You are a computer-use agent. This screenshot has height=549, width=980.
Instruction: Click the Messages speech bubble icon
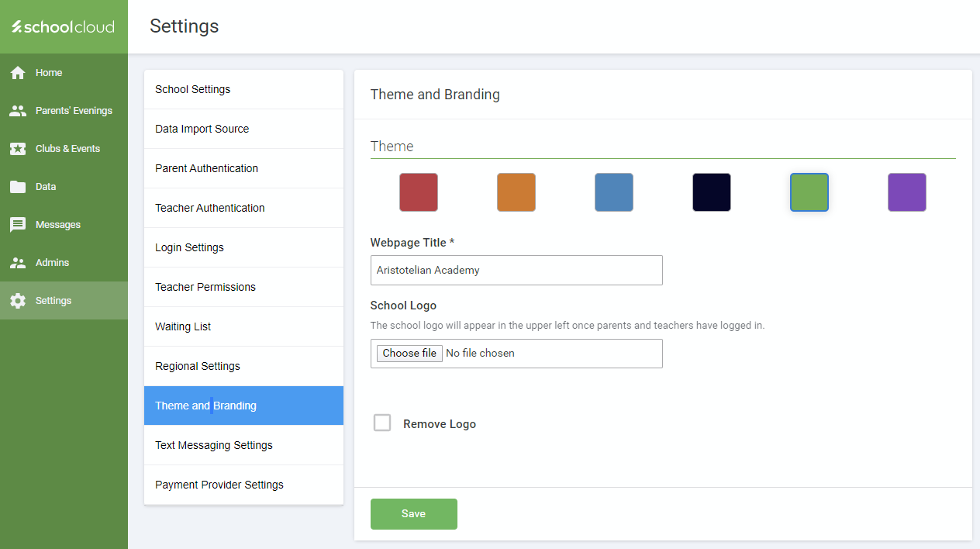18,225
